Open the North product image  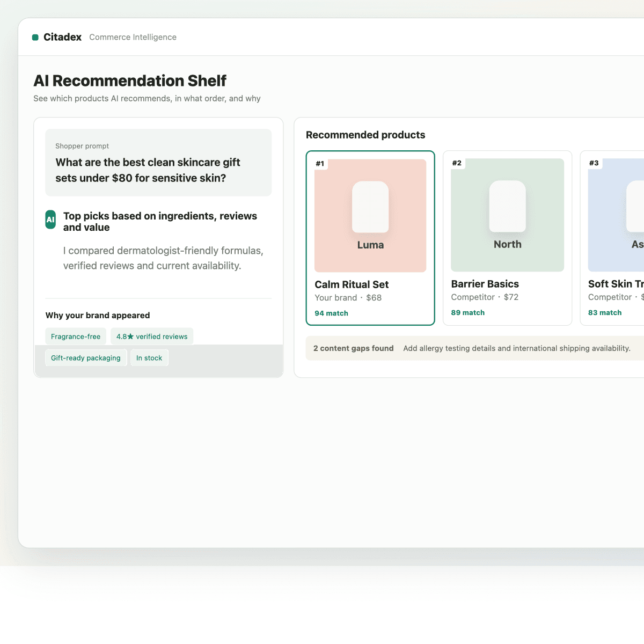pyautogui.click(x=508, y=215)
